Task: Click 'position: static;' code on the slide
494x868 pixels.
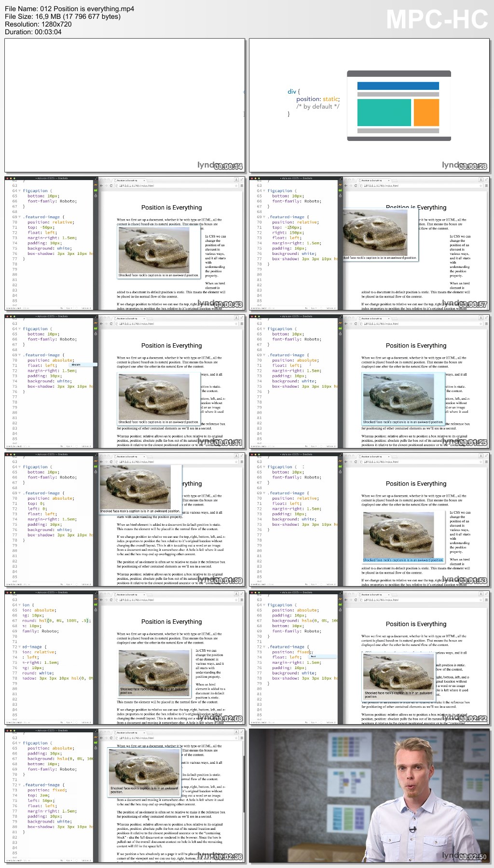Action: coord(318,99)
